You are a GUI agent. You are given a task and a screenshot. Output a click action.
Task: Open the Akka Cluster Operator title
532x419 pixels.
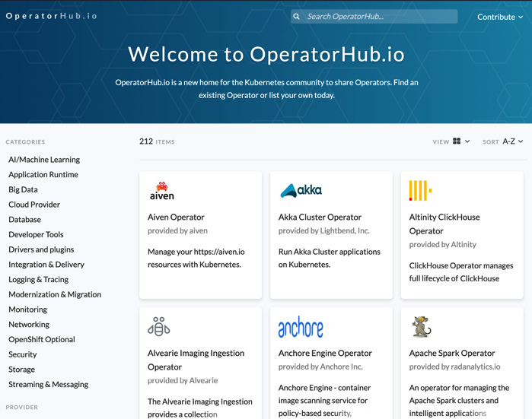[320, 217]
